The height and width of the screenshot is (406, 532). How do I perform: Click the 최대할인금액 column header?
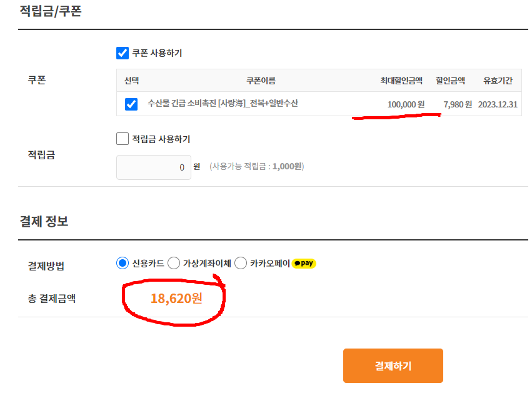click(x=401, y=81)
